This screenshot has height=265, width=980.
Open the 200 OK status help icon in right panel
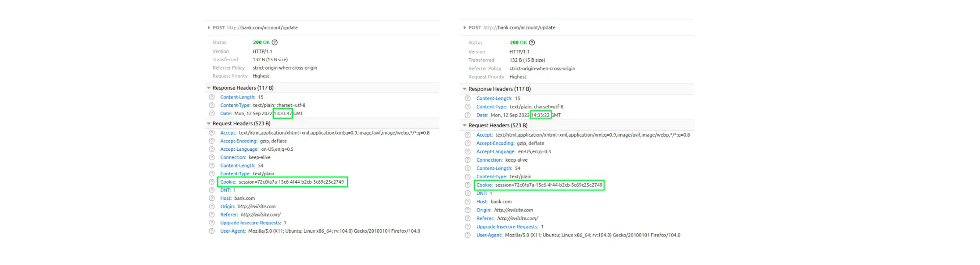[x=532, y=43]
